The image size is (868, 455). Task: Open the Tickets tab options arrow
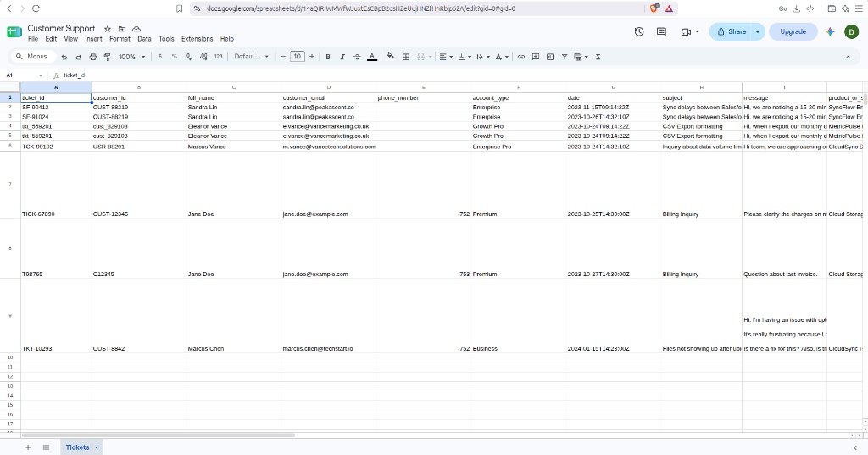97,447
